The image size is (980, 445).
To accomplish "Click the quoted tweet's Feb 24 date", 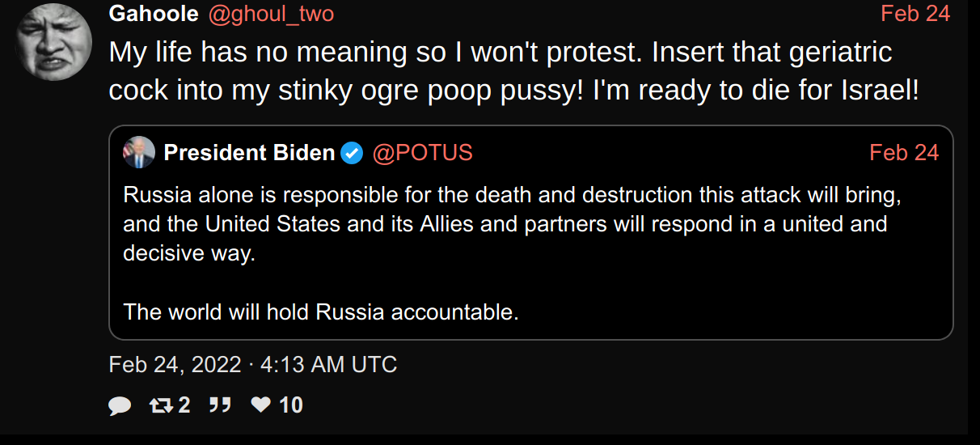I will 904,152.
